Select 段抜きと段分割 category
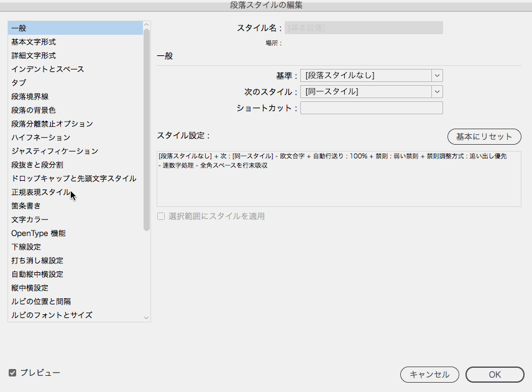This screenshot has height=392, width=532. point(75,165)
